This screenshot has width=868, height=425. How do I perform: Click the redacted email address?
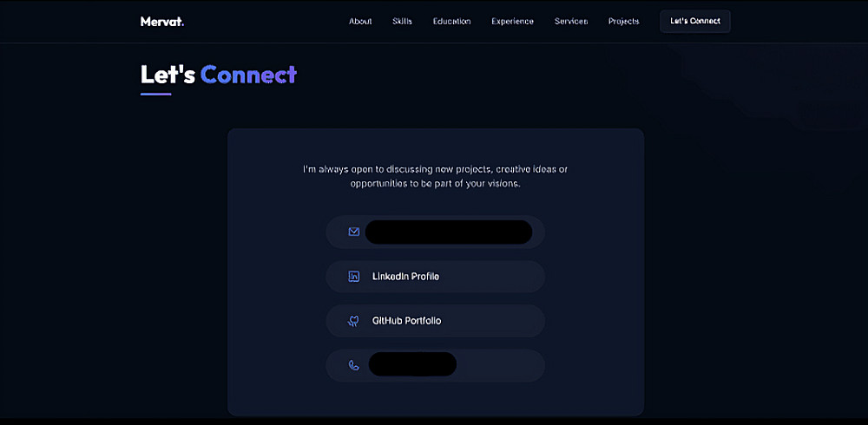(448, 232)
